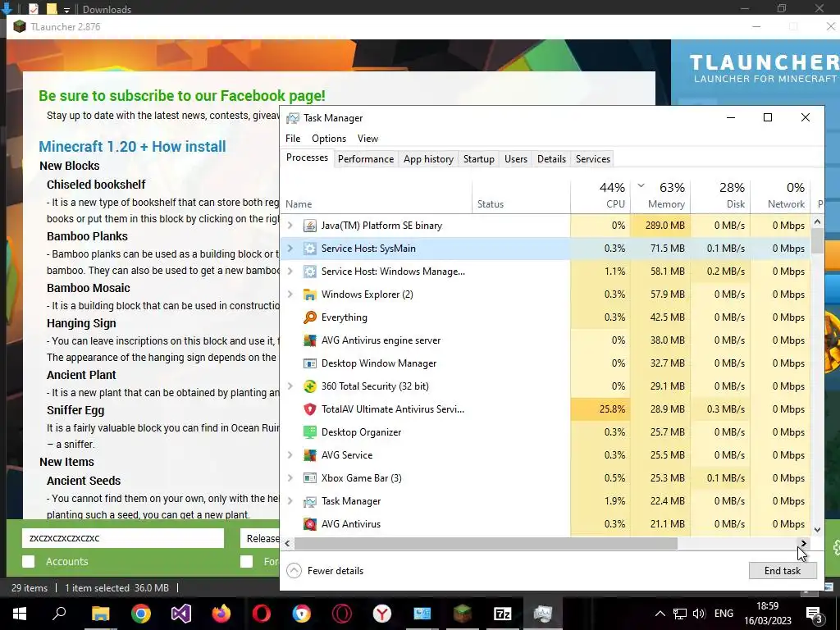The image size is (840, 630).
Task: Open the Release version dropdown in TLauncher
Action: pyautogui.click(x=260, y=538)
